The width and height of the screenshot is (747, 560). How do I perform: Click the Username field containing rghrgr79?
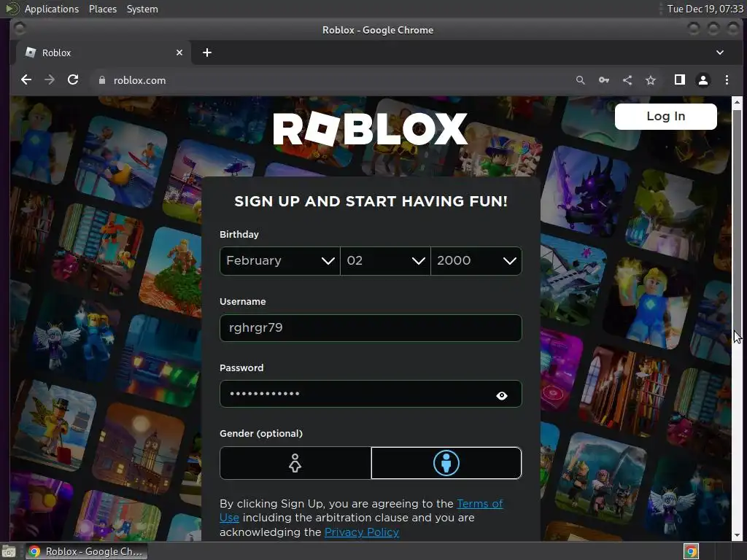[x=371, y=328]
